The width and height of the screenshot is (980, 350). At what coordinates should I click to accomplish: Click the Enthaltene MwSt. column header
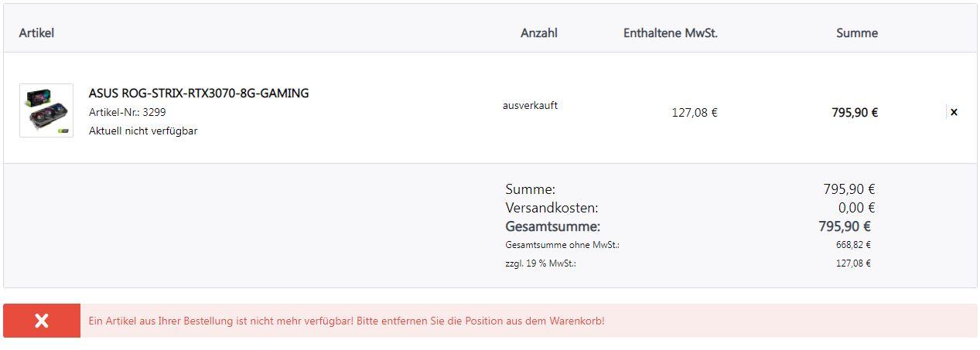671,33
